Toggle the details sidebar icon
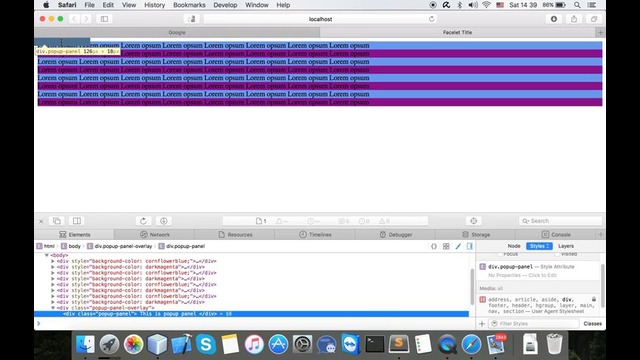This screenshot has width=640, height=360. 470,246
